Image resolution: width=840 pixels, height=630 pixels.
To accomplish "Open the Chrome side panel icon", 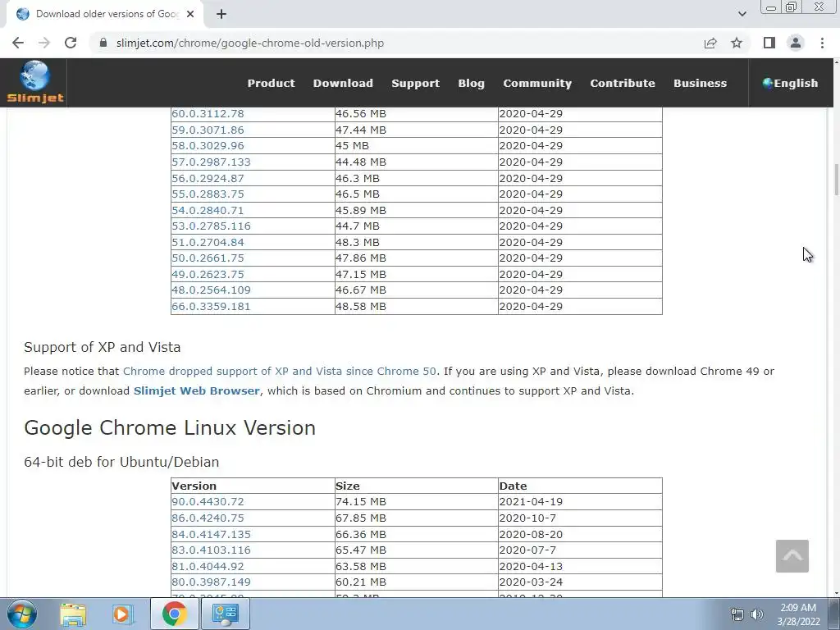I will pos(769,43).
